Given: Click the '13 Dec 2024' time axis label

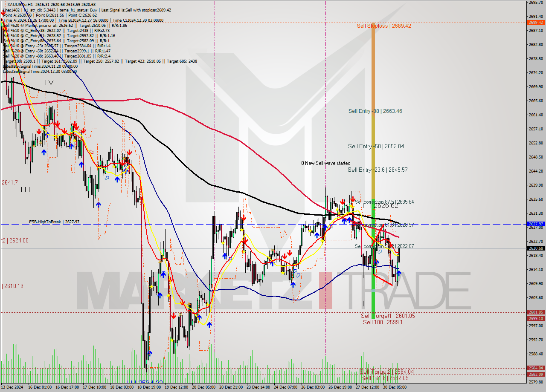Looking at the screenshot, I should pyautogui.click(x=12, y=387).
